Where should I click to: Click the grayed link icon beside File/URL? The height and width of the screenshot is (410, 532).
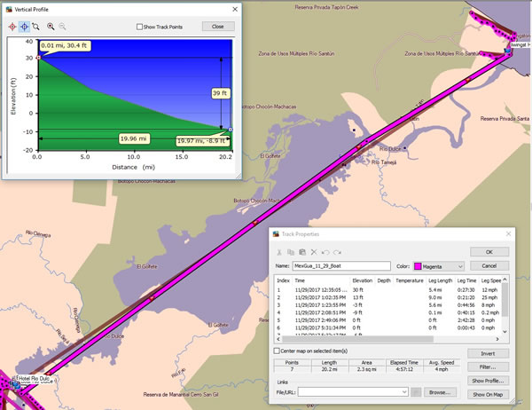[416, 392]
